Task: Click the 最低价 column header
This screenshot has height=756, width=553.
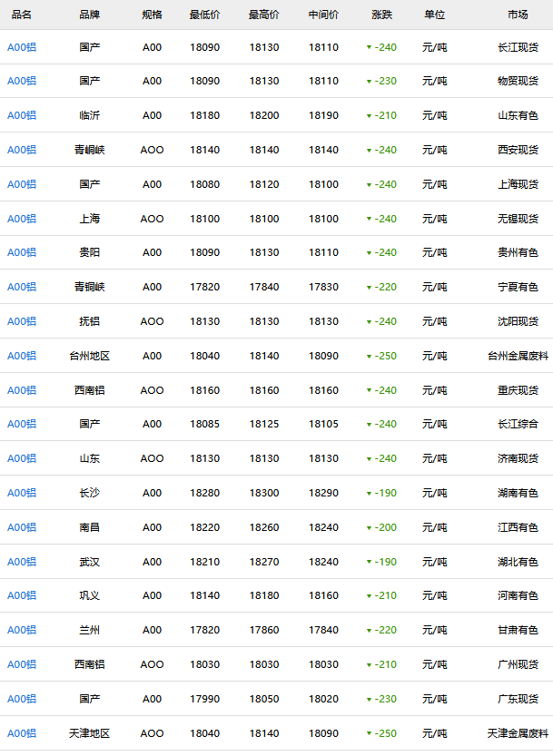Action: pos(204,15)
